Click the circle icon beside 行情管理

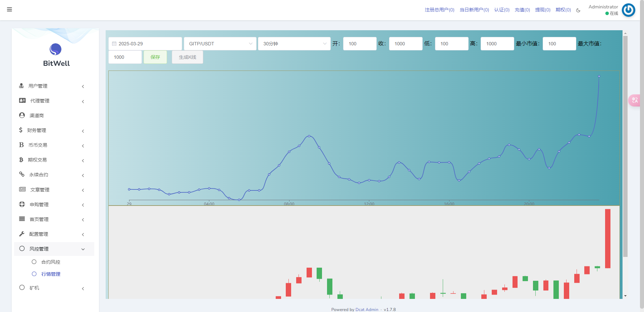coord(34,274)
